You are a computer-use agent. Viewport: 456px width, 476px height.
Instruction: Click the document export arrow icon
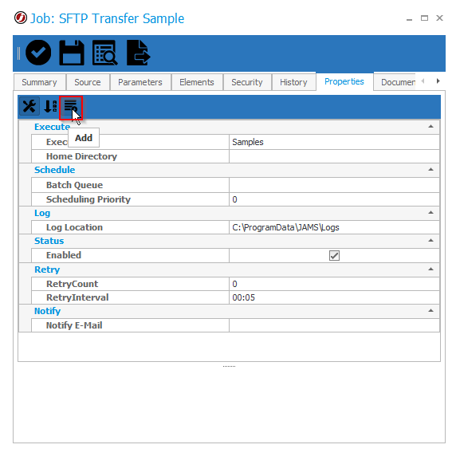(138, 53)
